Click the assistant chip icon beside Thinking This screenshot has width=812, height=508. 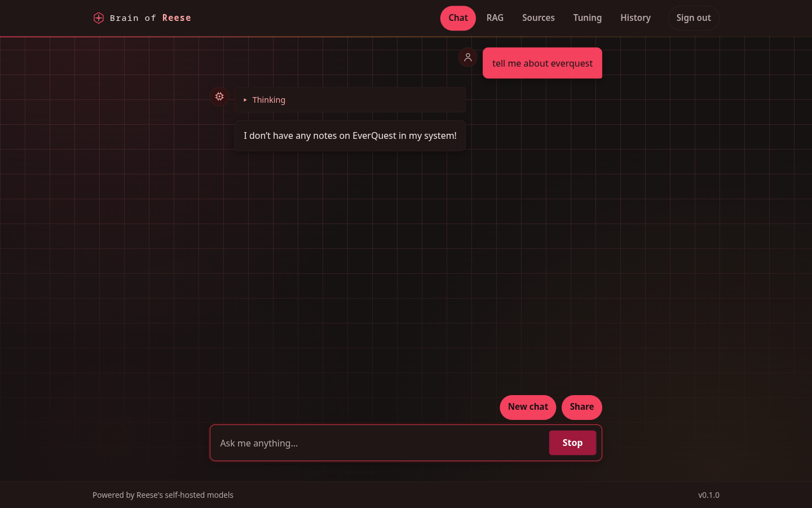(x=219, y=97)
